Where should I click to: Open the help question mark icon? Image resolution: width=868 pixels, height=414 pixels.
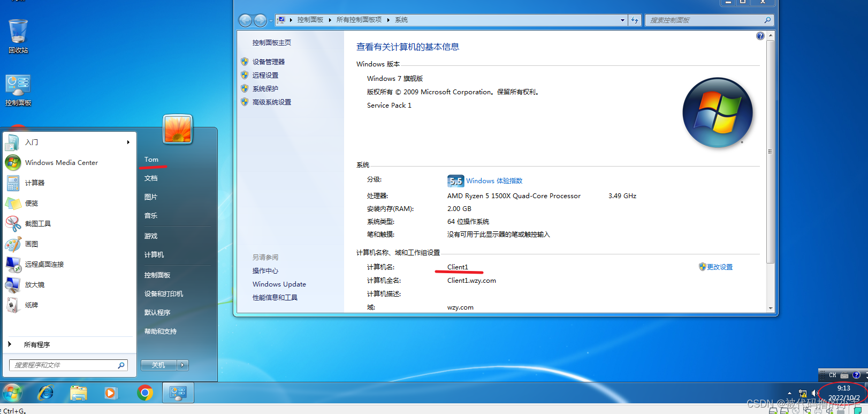coord(760,36)
